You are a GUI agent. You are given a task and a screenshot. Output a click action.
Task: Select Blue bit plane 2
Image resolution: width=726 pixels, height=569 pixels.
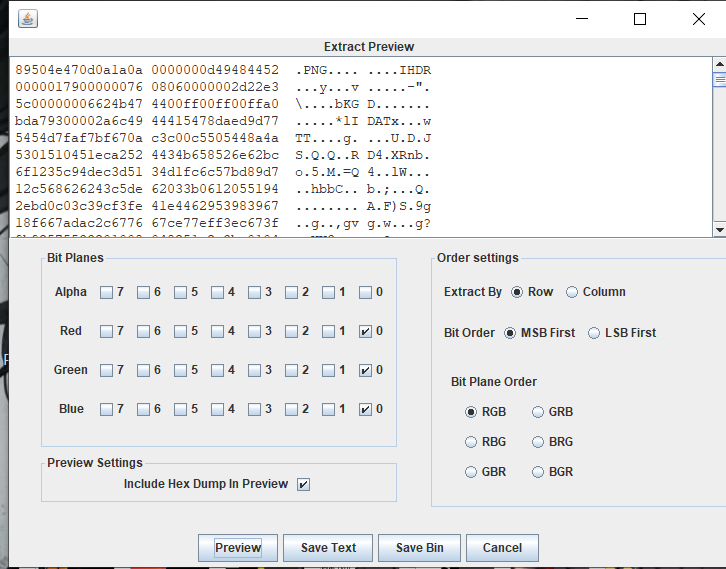tap(291, 409)
